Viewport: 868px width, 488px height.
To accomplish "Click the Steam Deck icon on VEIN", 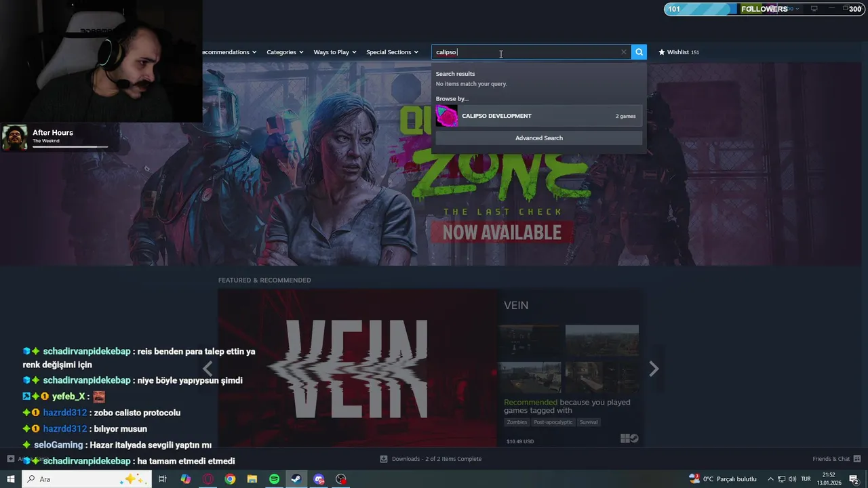I will pyautogui.click(x=634, y=439).
